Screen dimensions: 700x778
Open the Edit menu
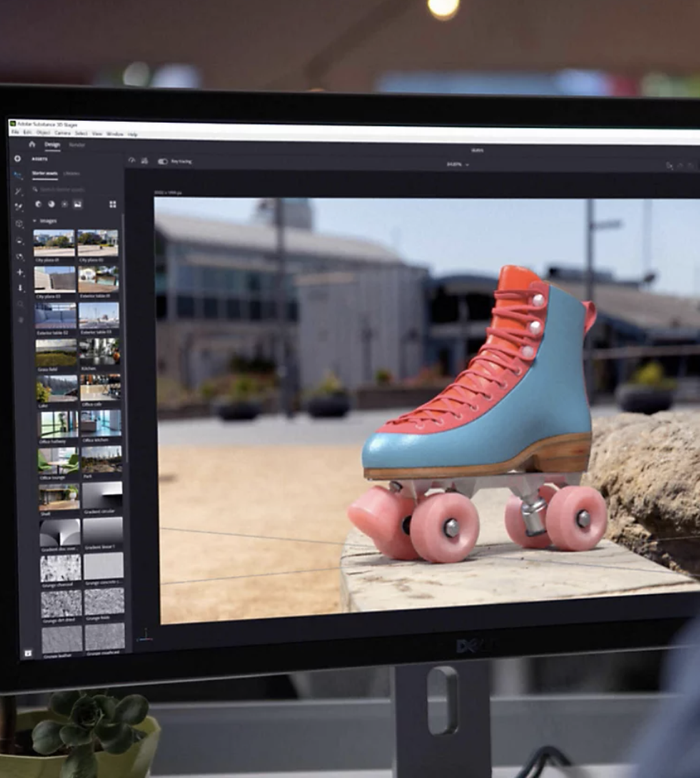[27, 132]
